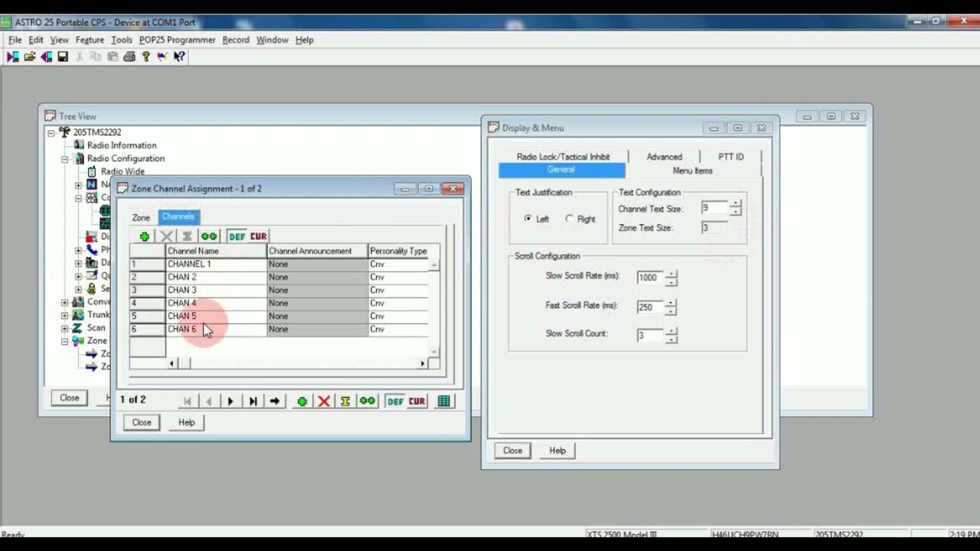This screenshot has height=551, width=980.
Task: Select Radio Information in the tree
Action: point(122,145)
